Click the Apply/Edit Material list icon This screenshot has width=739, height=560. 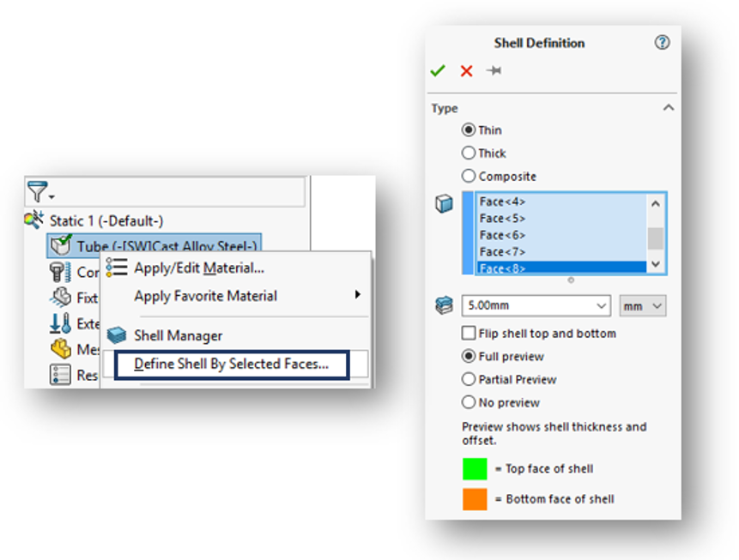tap(117, 267)
